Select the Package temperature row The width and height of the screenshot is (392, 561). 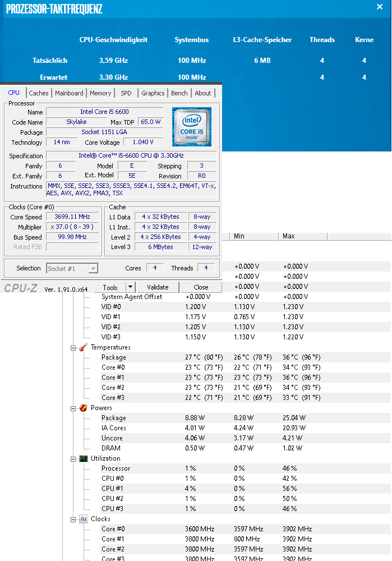(x=246, y=357)
